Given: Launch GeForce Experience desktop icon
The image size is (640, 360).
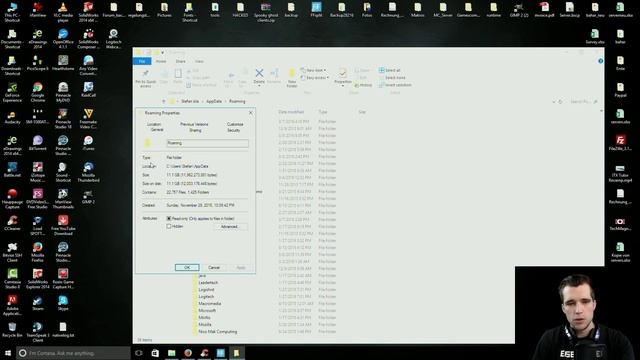Looking at the screenshot, I should (x=12, y=92).
